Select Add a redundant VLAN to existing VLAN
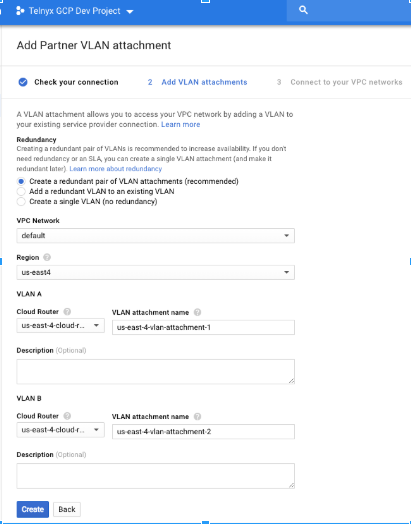 21,191
